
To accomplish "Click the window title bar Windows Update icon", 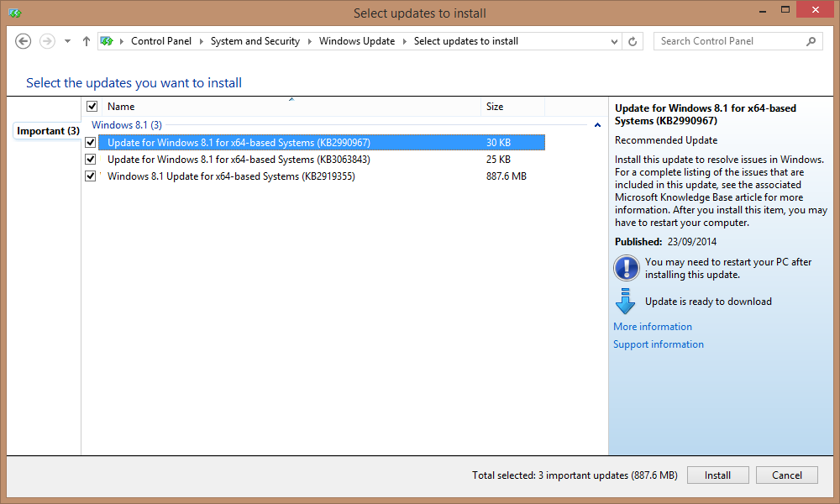I will [x=15, y=13].
